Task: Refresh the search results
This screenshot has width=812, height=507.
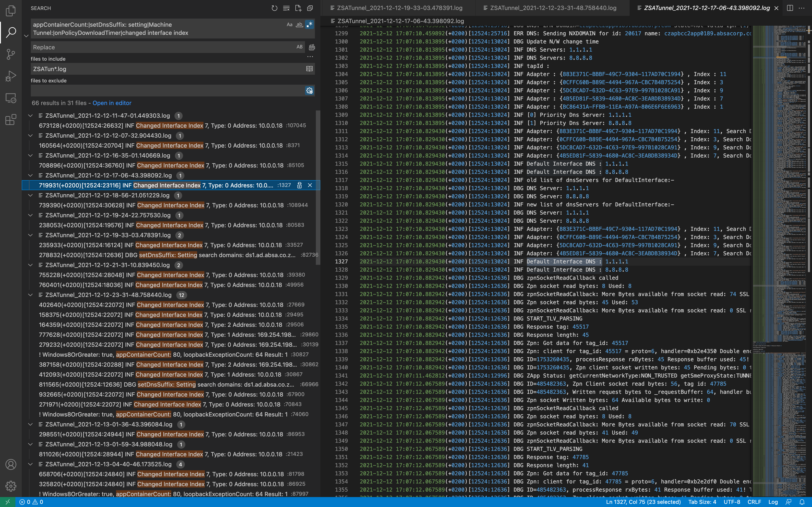Action: click(274, 8)
